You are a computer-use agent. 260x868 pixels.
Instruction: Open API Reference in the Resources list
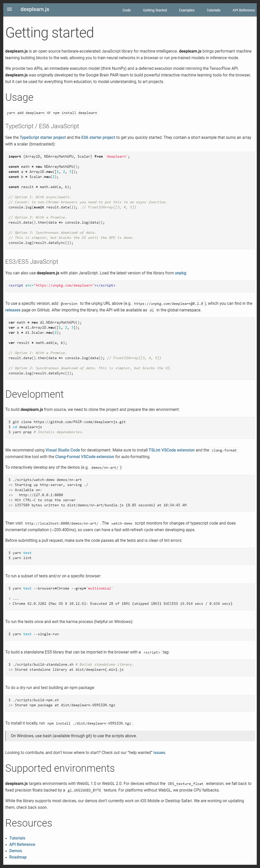22,844
